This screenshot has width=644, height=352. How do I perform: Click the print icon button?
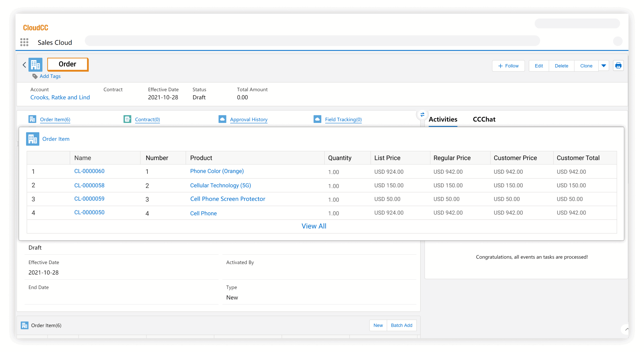pyautogui.click(x=618, y=66)
